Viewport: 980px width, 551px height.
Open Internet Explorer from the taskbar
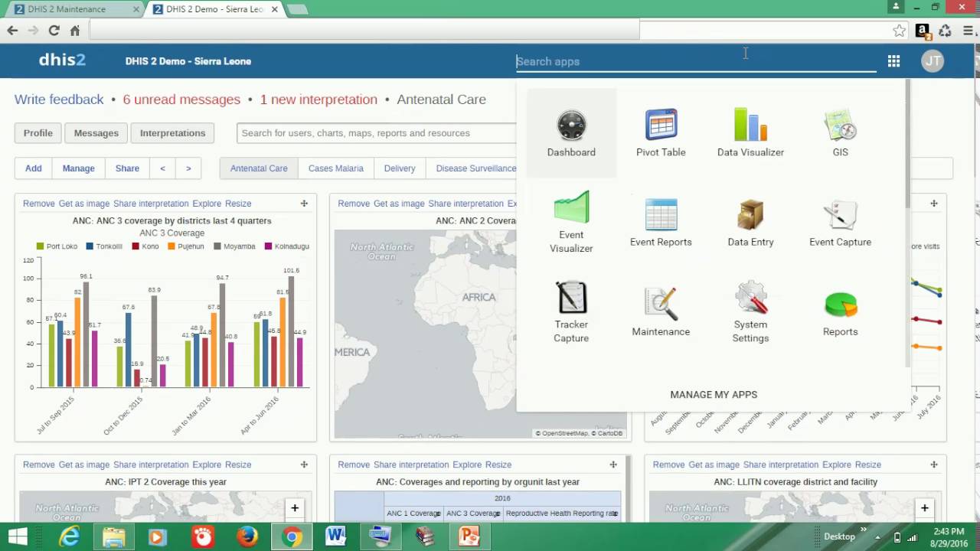(70, 537)
